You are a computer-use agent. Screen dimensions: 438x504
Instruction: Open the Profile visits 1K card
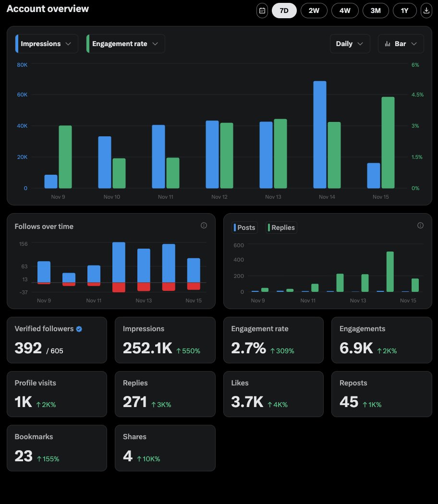57,394
